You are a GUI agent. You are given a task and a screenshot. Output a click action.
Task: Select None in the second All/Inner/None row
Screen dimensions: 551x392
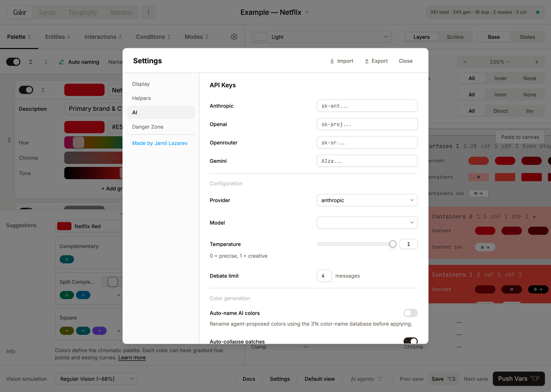click(x=530, y=95)
